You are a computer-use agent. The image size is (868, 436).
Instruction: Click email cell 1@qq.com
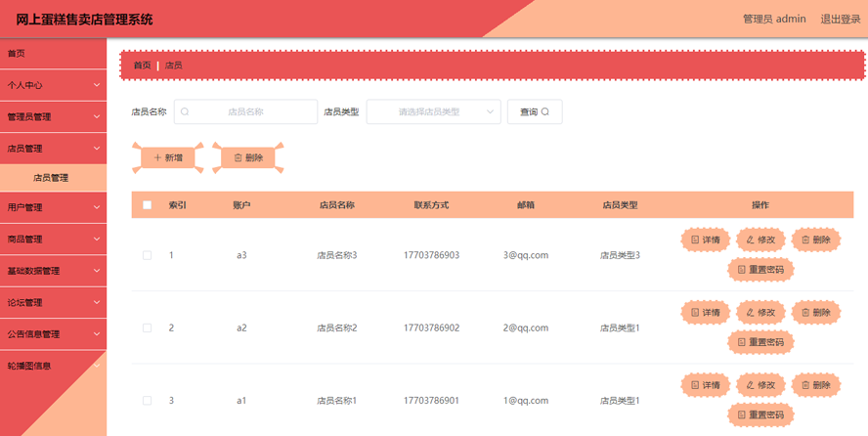[525, 400]
